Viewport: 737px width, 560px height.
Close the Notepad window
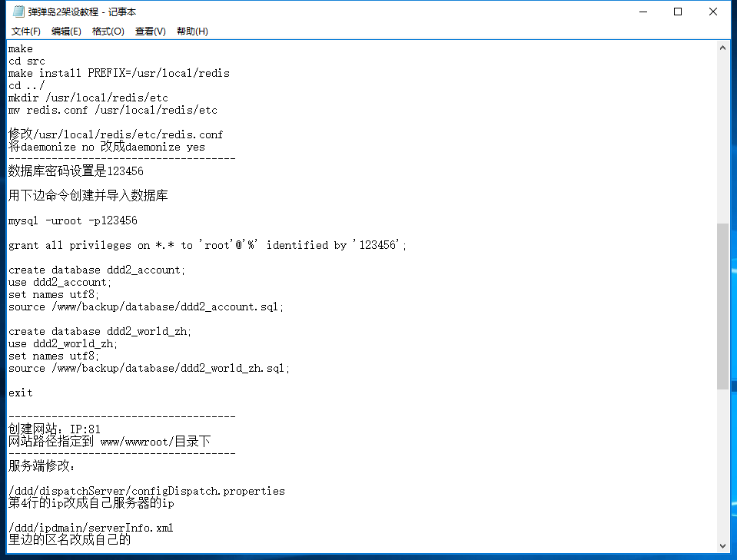(x=713, y=12)
